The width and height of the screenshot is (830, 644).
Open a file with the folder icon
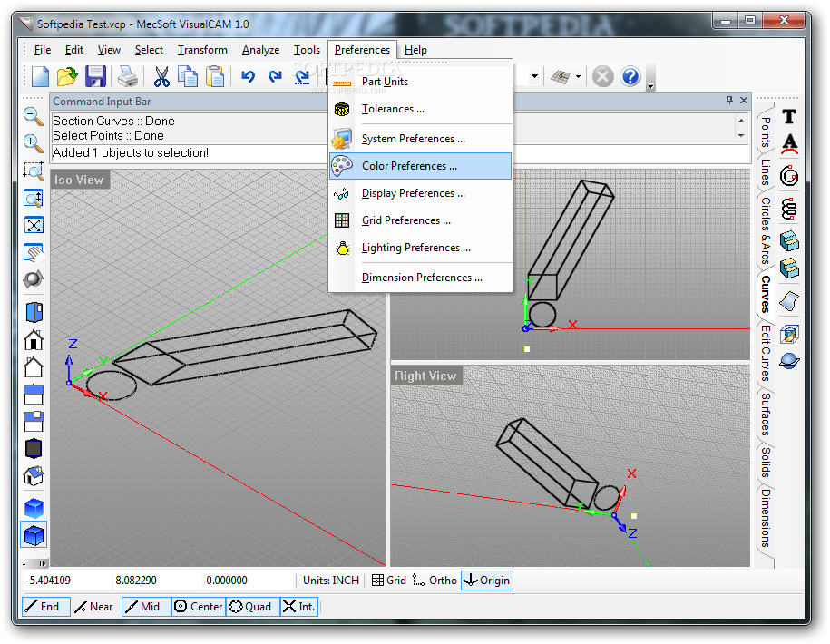pos(67,76)
